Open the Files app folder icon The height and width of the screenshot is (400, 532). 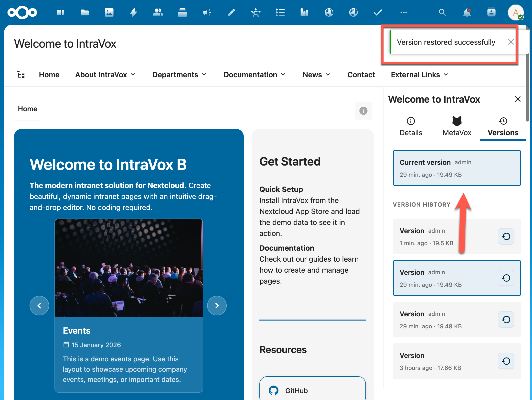[x=85, y=12]
